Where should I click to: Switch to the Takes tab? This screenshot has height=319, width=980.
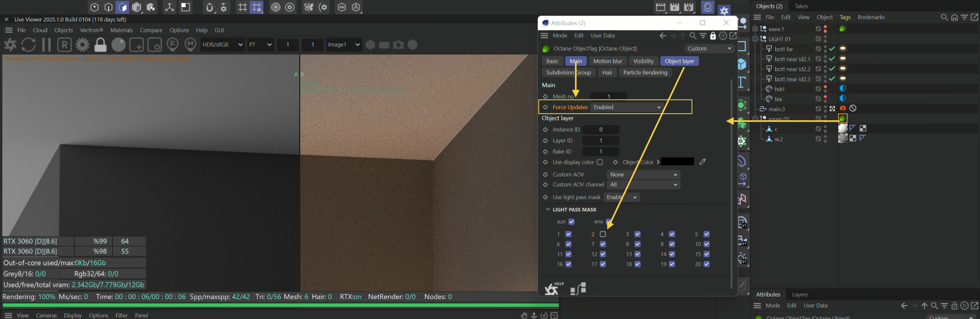(801, 6)
